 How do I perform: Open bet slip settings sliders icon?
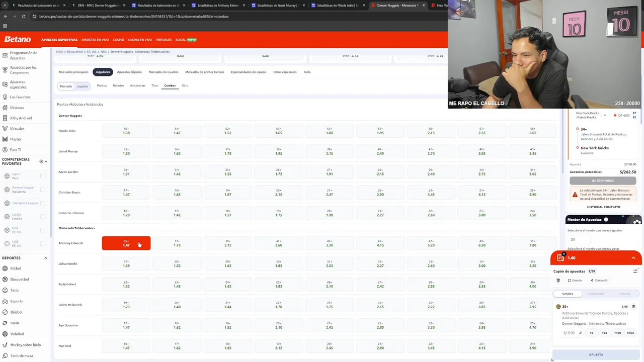[x=635, y=271]
